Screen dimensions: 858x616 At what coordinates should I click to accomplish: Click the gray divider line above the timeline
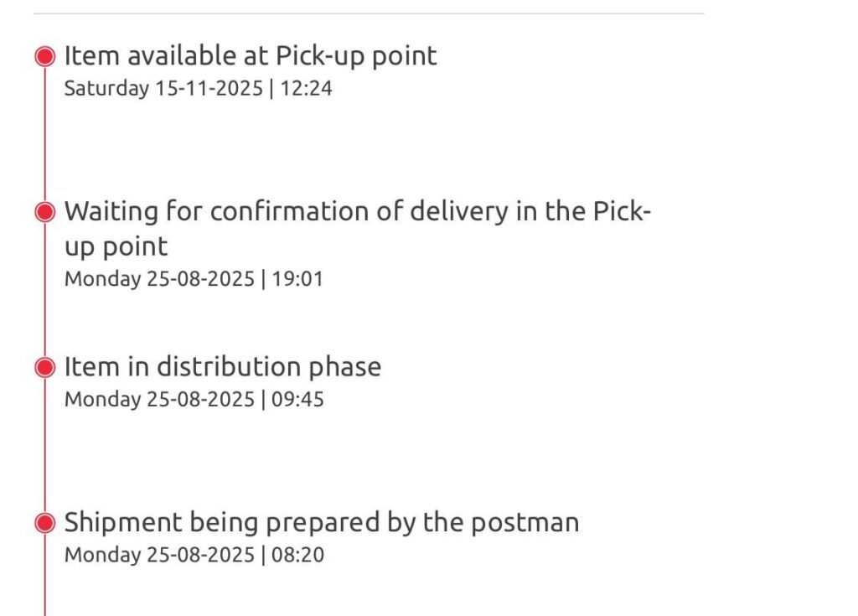pyautogui.click(x=369, y=13)
